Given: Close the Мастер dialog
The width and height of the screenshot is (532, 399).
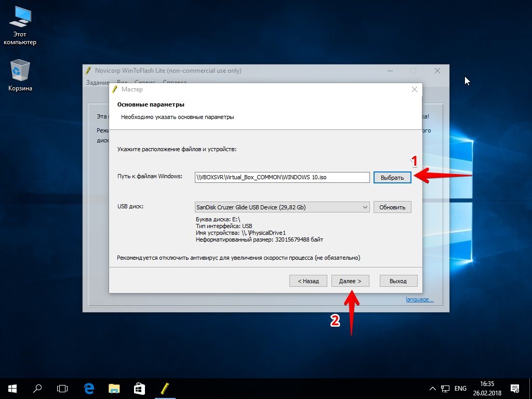Looking at the screenshot, I should [414, 89].
